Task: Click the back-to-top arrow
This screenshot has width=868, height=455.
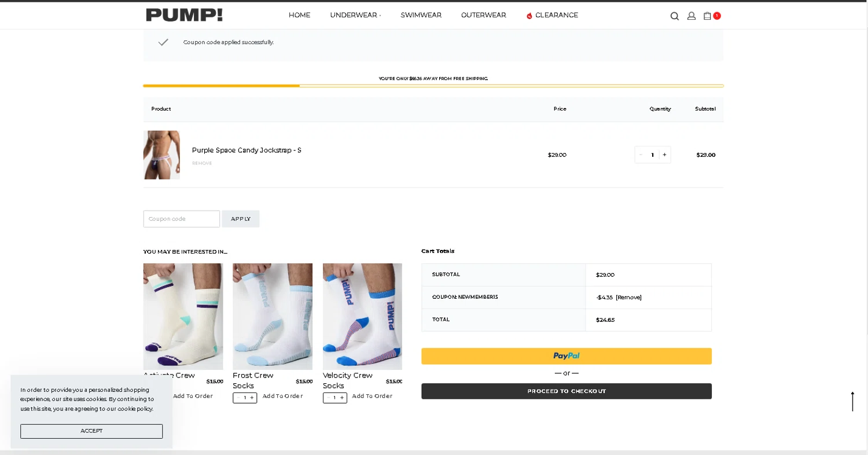Action: [x=852, y=401]
